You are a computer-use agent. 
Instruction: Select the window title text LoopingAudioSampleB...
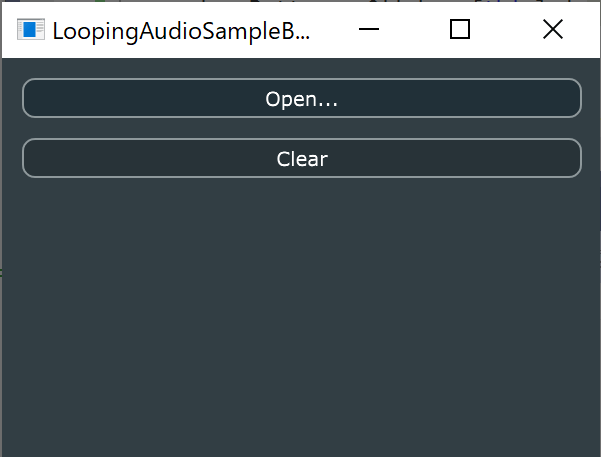(181, 31)
